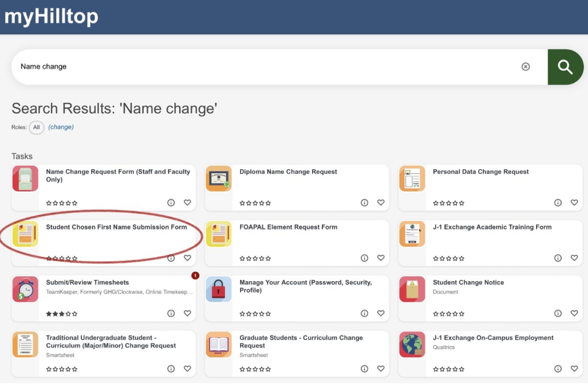Open the J-1 Exchange Academic Training Form icon

click(412, 234)
